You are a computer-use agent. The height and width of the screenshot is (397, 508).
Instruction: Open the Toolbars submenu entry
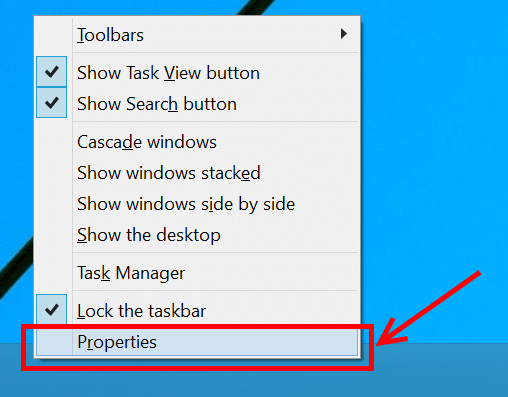tap(197, 35)
